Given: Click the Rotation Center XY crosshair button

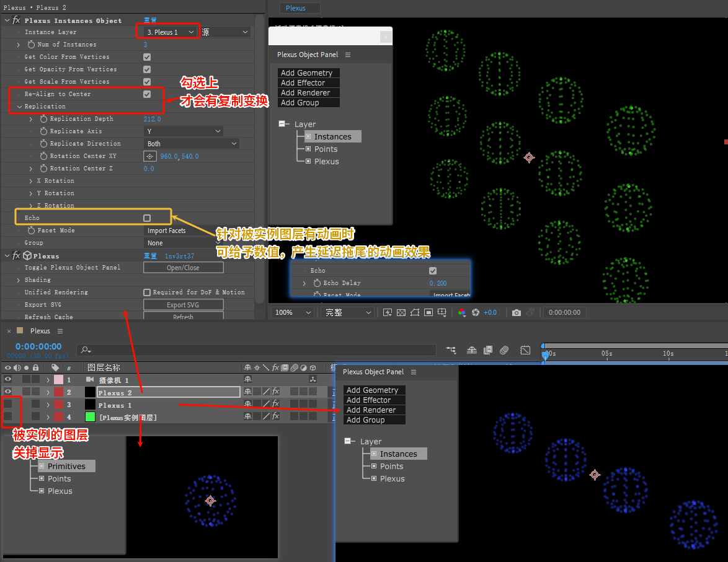Looking at the screenshot, I should 150,156.
